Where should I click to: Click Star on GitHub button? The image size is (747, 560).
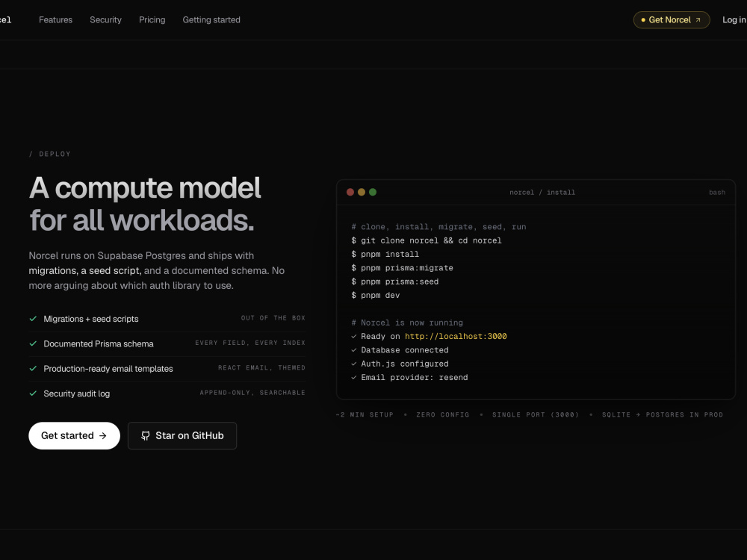182,436
